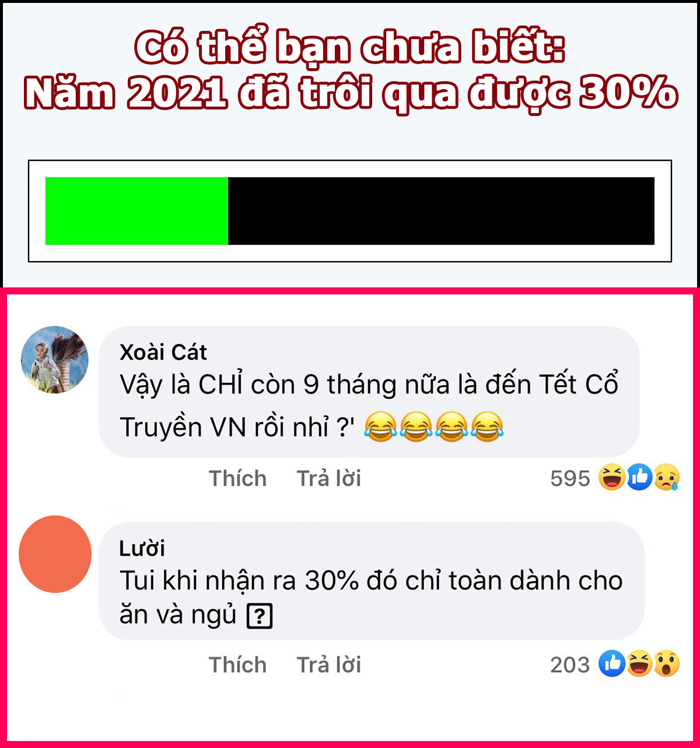Image resolution: width=700 pixels, height=748 pixels.
Task: Click Trả lời under Lười's comment
Action: point(329,665)
